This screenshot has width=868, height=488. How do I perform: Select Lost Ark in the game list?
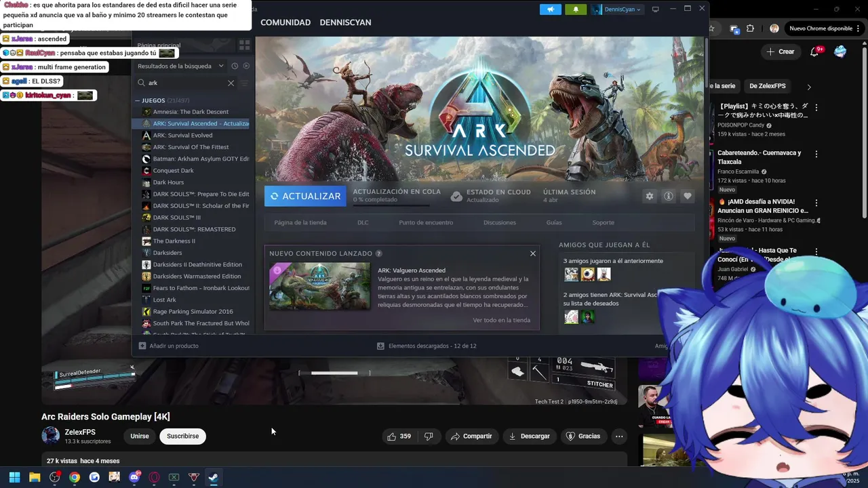tap(164, 300)
